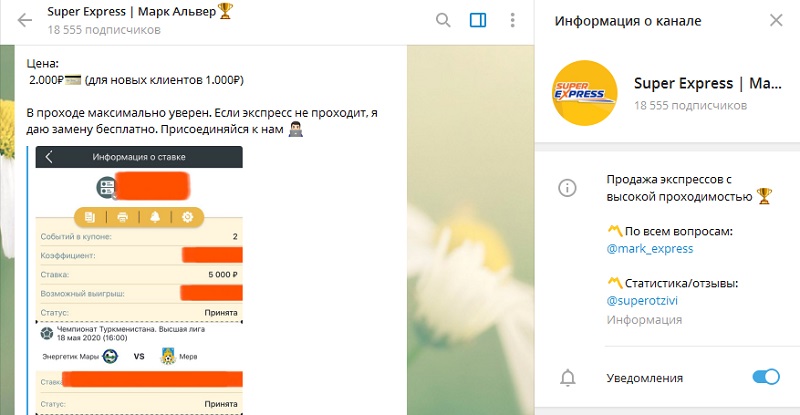Open search in the channel

coord(443,20)
